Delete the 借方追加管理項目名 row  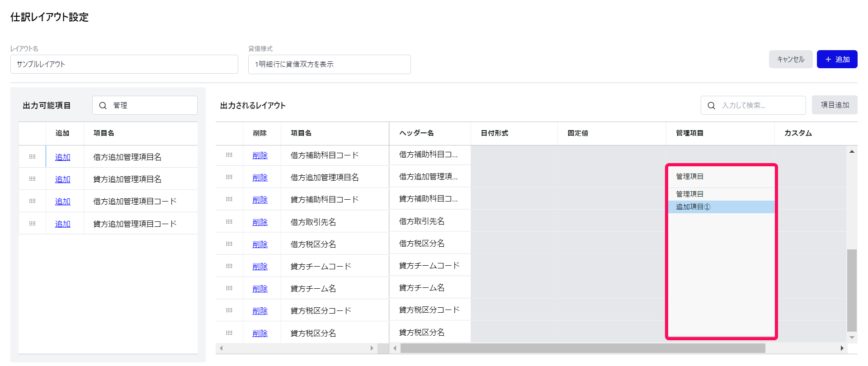(260, 178)
